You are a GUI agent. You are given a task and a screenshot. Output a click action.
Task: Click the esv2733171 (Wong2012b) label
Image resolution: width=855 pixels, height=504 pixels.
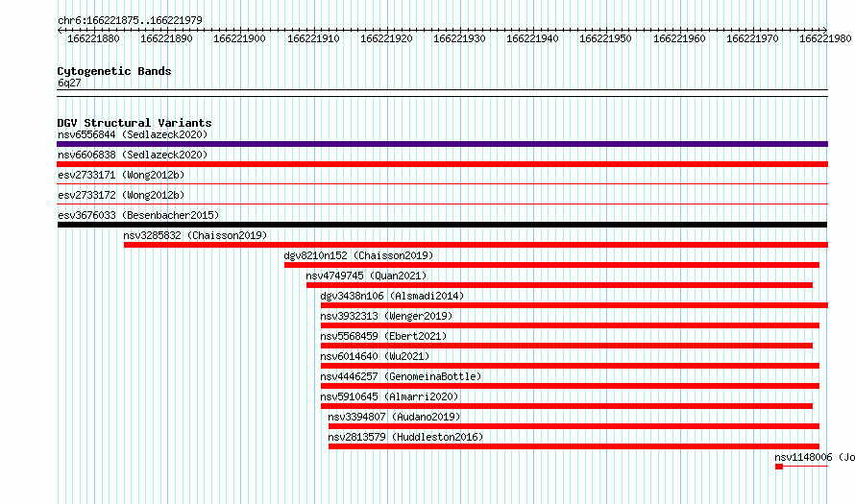click(121, 175)
